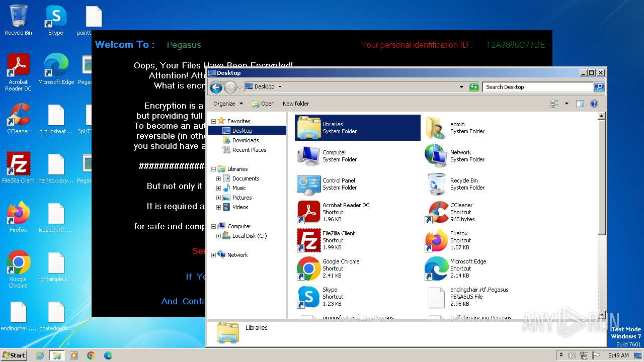Image resolution: width=644 pixels, height=362 pixels.
Task: Click New folder button
Action: coord(296,104)
